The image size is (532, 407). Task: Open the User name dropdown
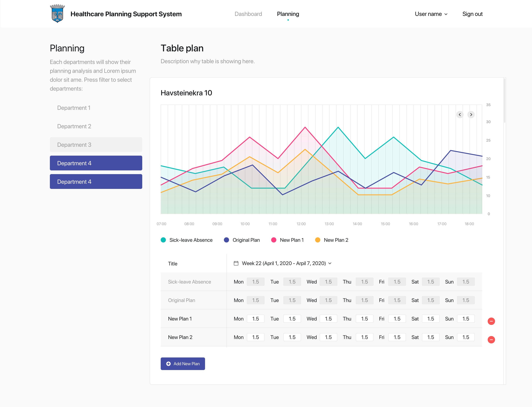click(431, 14)
